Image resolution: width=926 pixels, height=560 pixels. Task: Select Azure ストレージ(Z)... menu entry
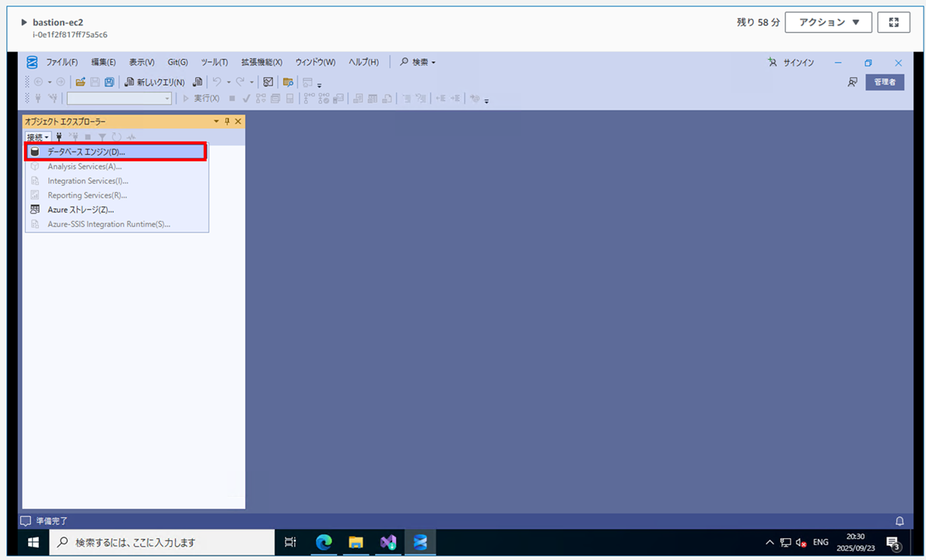tap(117, 209)
